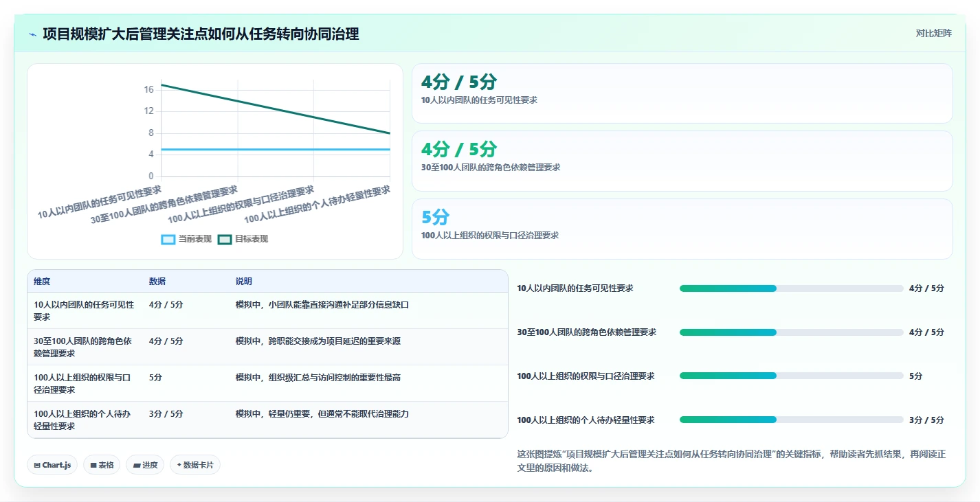Click the 5分 value beside the third progress bar
Screen dimensions: 980x502
[x=915, y=376]
